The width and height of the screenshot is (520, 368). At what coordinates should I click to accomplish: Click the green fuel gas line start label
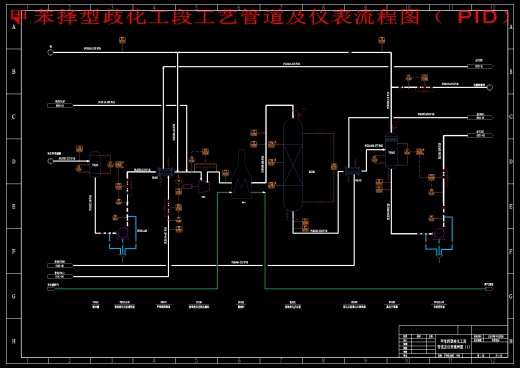tap(53, 285)
